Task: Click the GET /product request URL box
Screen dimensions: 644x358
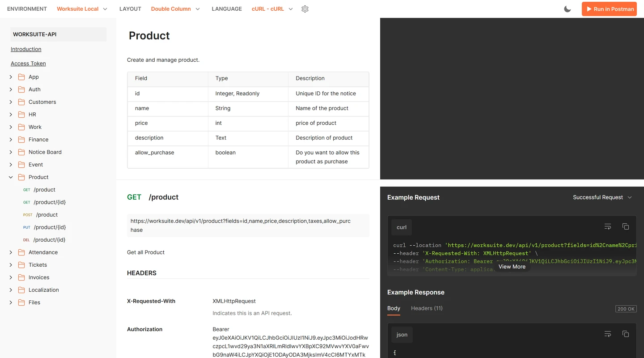Action: tap(248, 226)
